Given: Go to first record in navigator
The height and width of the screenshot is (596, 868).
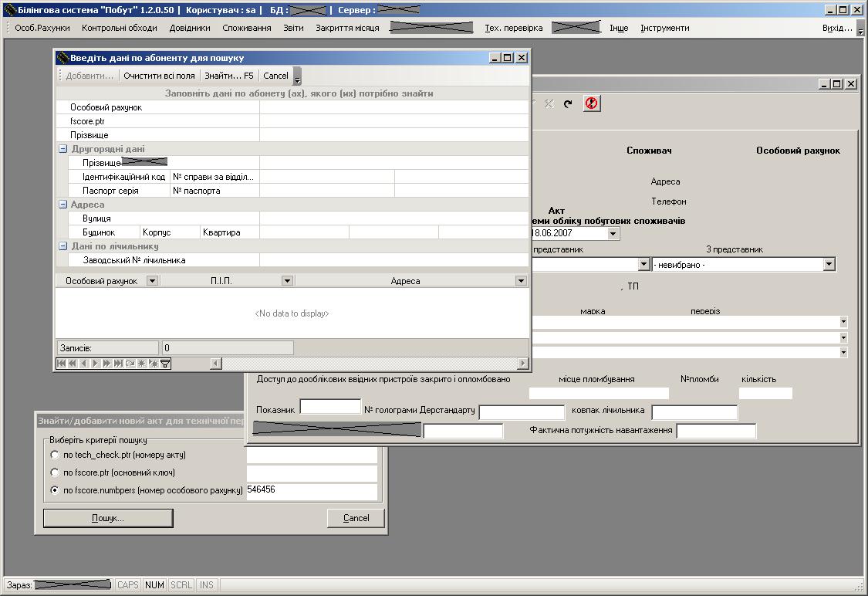Looking at the screenshot, I should (x=62, y=364).
